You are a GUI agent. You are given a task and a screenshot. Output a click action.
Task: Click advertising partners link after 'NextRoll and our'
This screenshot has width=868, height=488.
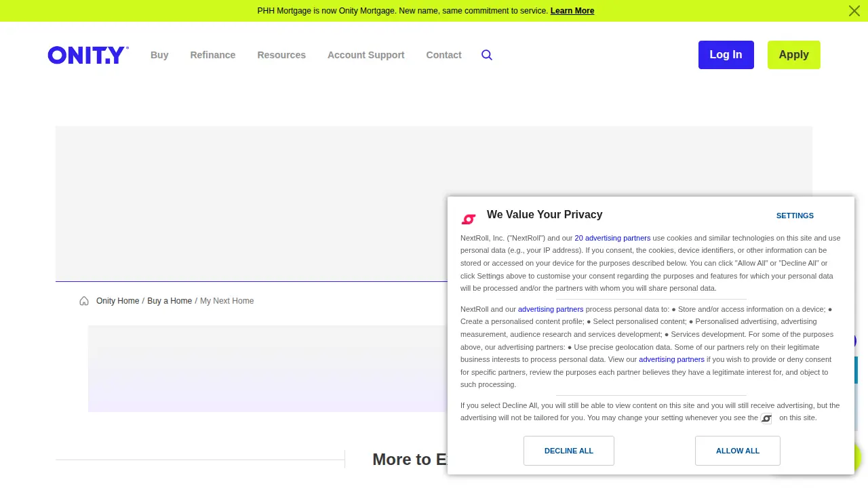551,309
